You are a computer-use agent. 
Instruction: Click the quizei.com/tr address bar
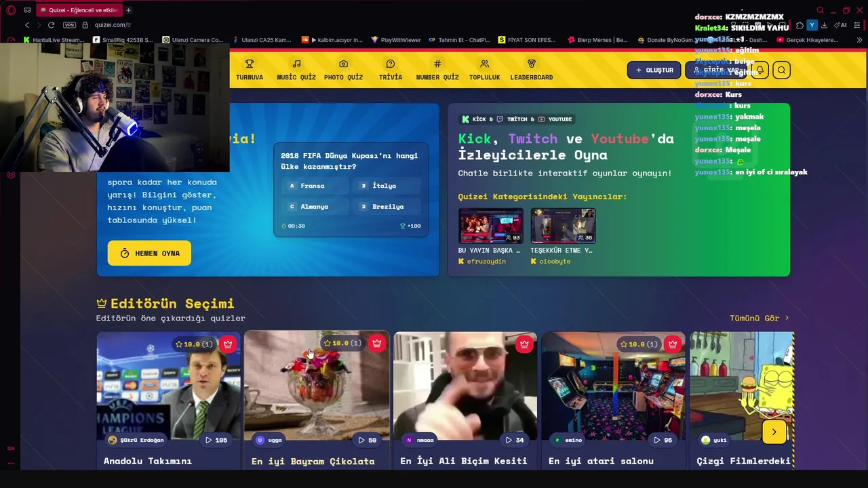point(113,25)
